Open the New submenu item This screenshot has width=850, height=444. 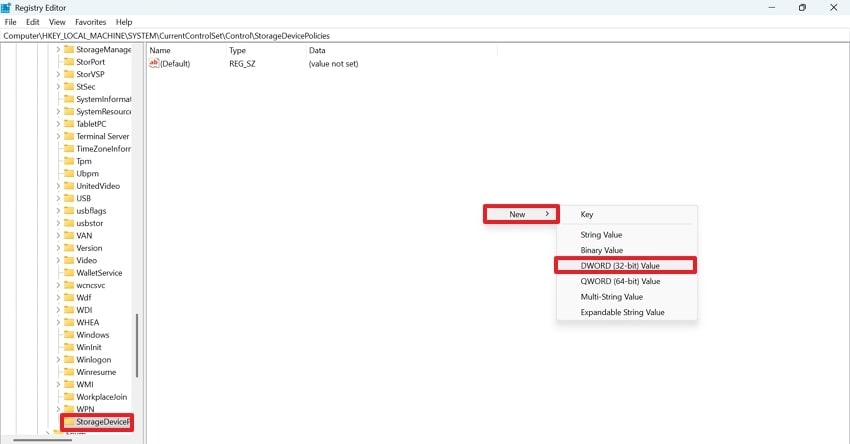[x=521, y=214]
